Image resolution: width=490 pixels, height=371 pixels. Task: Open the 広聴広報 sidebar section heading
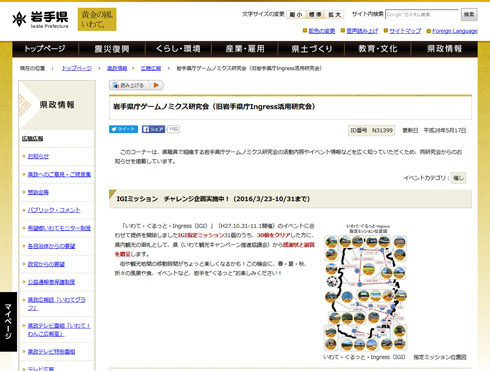click(x=32, y=139)
